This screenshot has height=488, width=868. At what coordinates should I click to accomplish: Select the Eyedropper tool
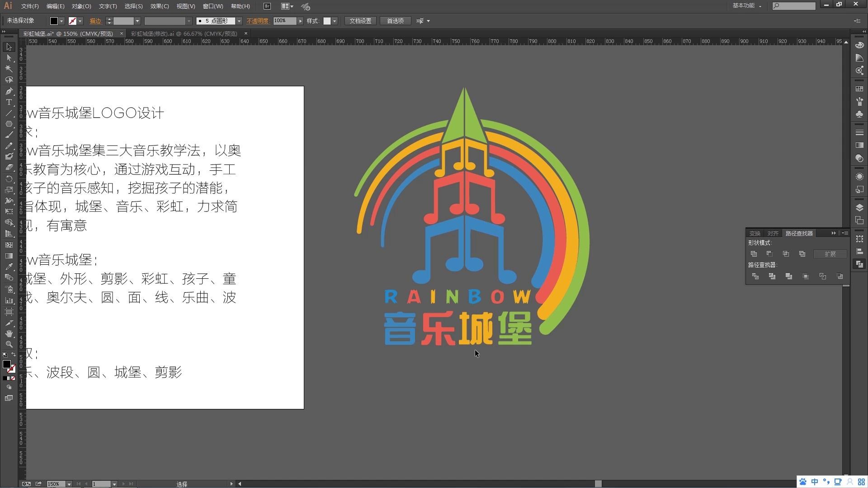[x=9, y=267]
